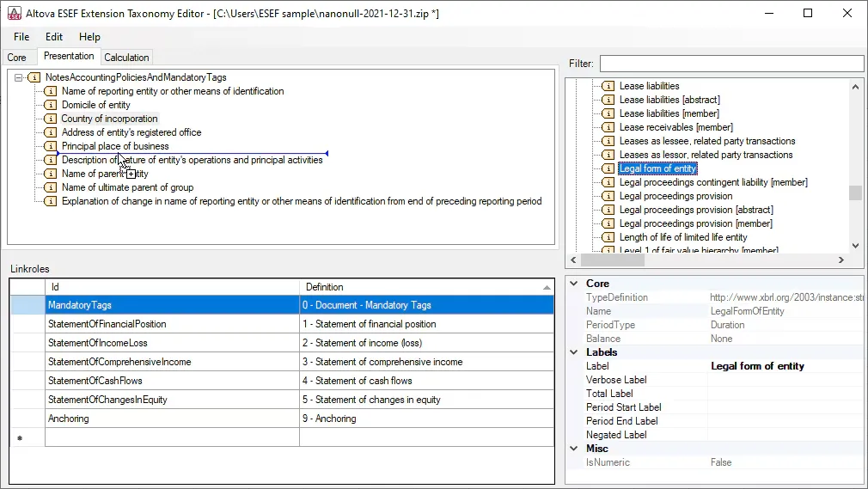The width and height of the screenshot is (868, 489).
Task: Click the icon beside Legal proceedings provision [abstract]
Action: (608, 210)
